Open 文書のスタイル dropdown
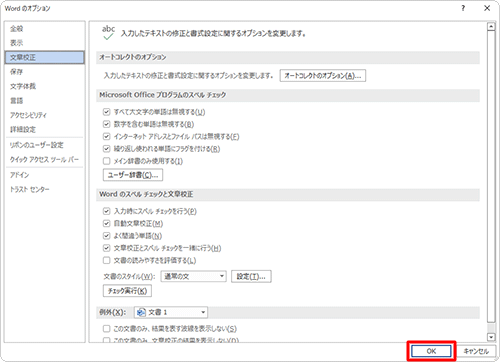 click(193, 276)
